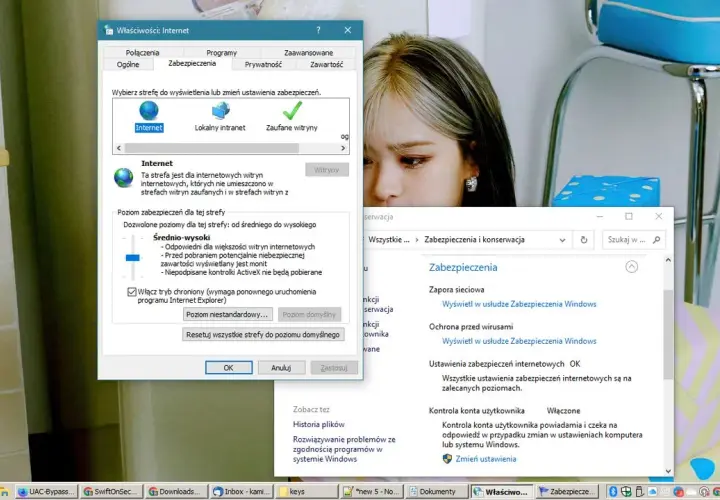The image size is (720, 500).
Task: Switch to the Zabezpiecze... taskbar button
Action: pos(568,492)
